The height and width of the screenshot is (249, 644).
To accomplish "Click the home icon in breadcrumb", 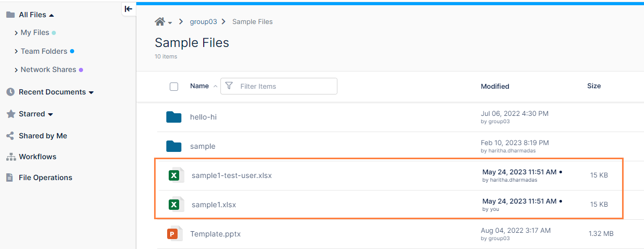I will 160,21.
